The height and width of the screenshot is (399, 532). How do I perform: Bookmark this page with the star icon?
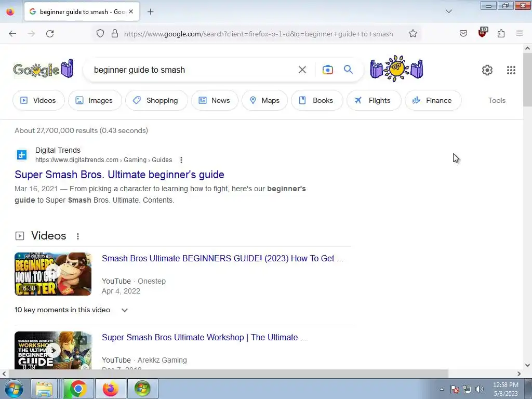413,34
